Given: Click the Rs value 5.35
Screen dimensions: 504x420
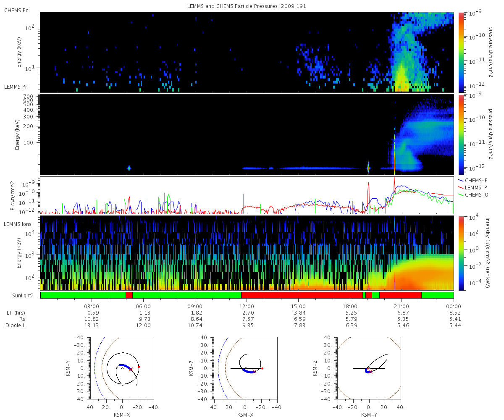Looking at the screenshot, I should pyautogui.click(x=403, y=319).
